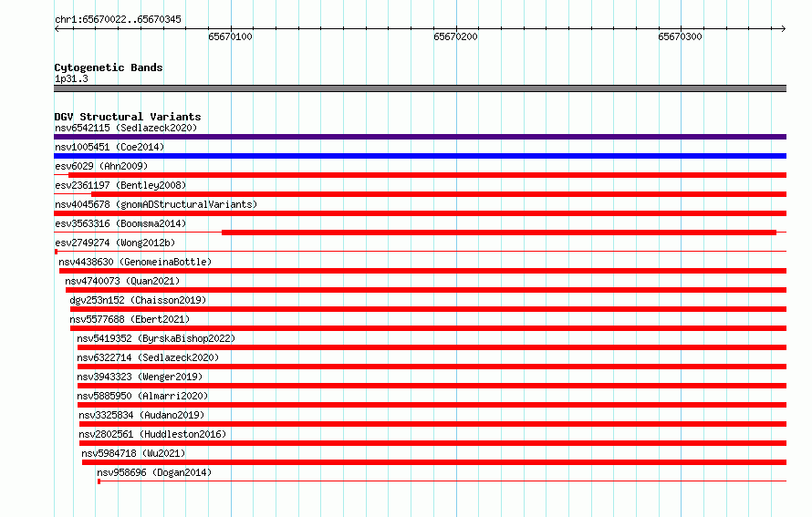
Task: Click the red esv6029 variant bar
Action: [x=427, y=175]
